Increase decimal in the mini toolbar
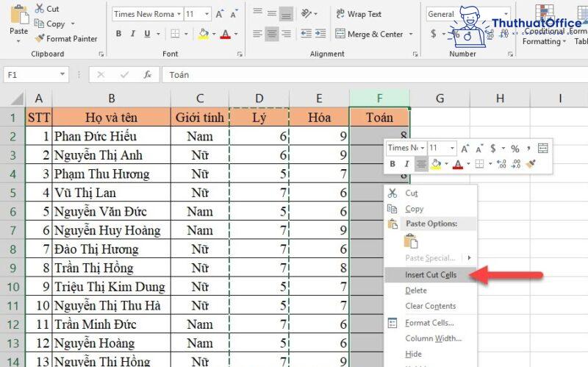This screenshot has width=588, height=367. pyautogui.click(x=501, y=164)
